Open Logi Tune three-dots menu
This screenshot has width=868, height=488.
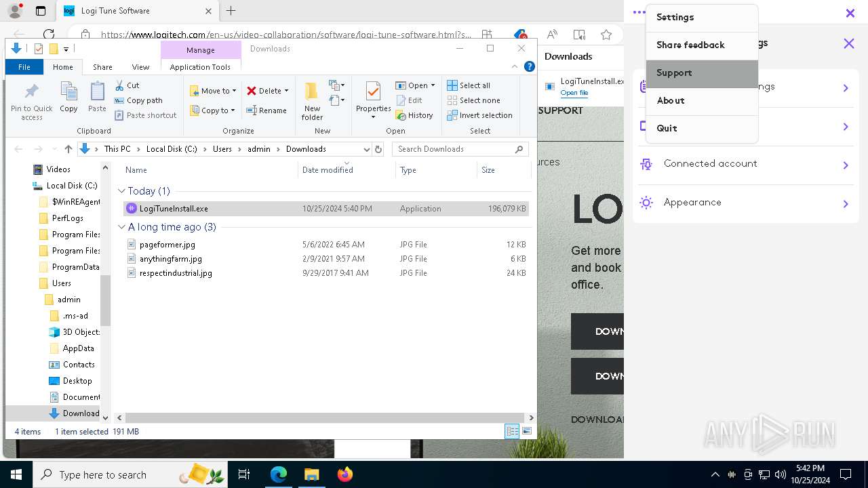(638, 12)
